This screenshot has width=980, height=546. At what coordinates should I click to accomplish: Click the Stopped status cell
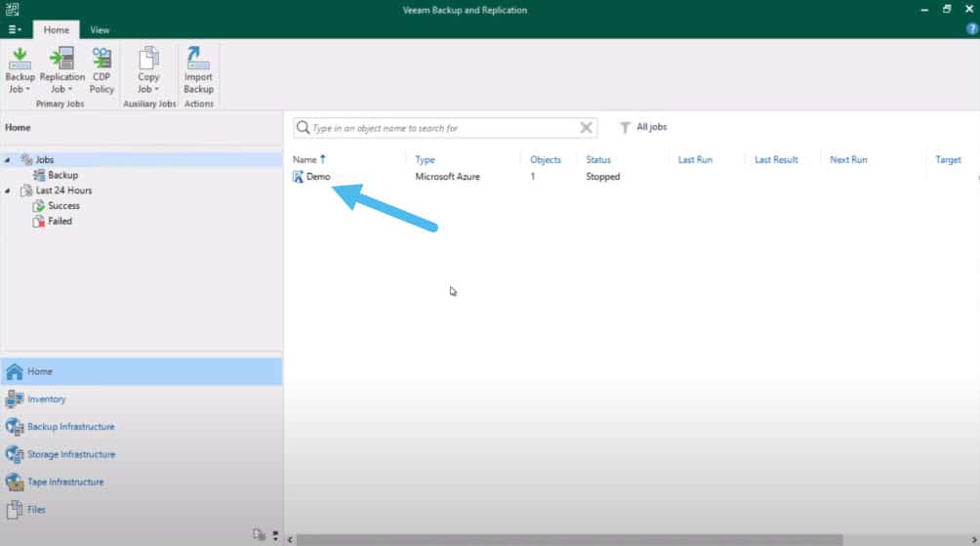tap(602, 177)
